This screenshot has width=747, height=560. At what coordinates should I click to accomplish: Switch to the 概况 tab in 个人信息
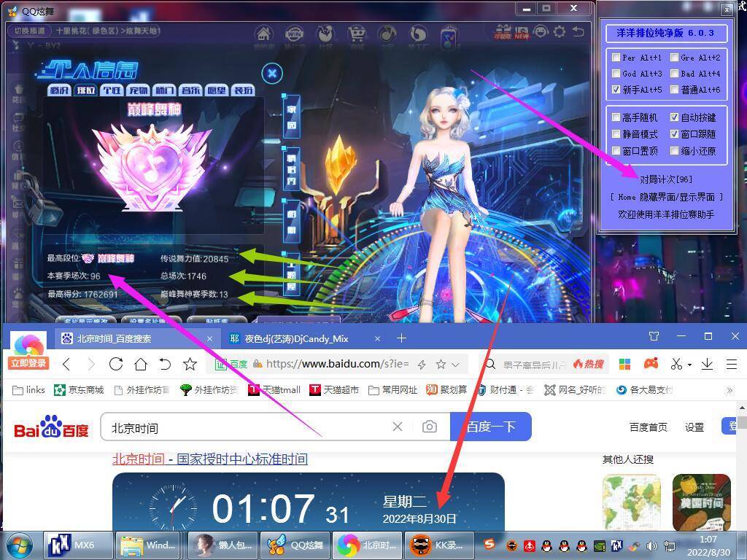(60, 90)
